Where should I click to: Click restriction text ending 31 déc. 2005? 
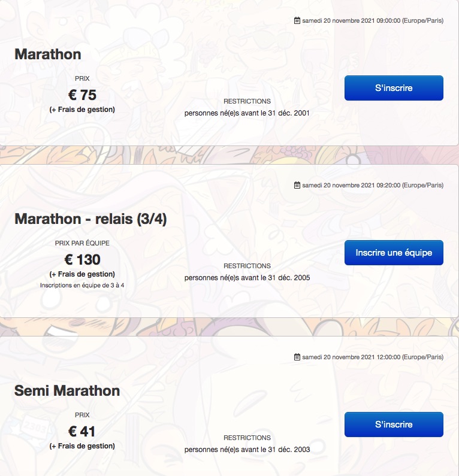click(x=247, y=278)
